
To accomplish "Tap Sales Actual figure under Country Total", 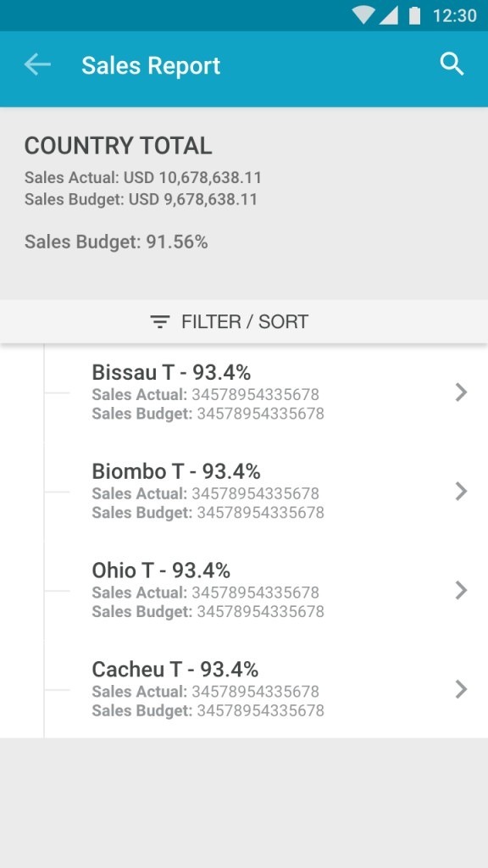I will pos(141,178).
